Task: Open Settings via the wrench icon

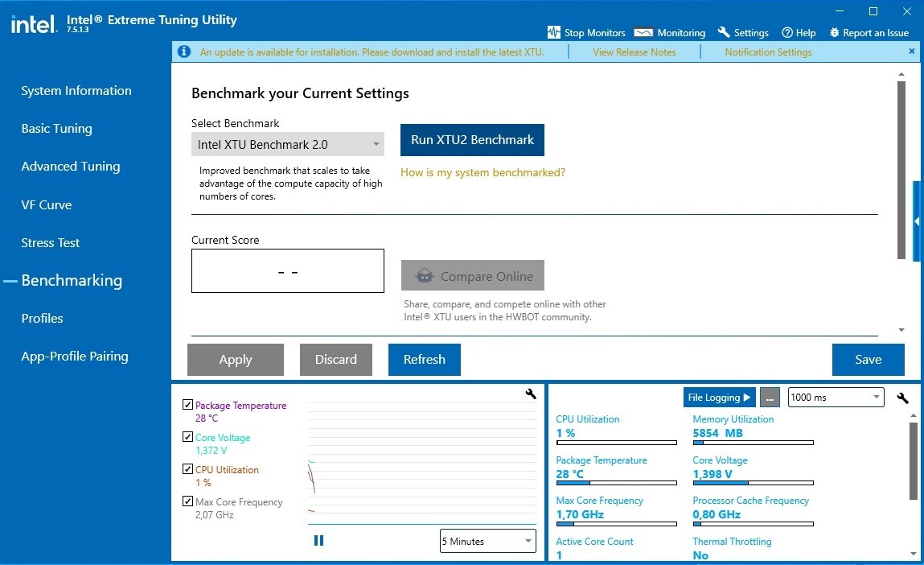Action: tap(724, 33)
